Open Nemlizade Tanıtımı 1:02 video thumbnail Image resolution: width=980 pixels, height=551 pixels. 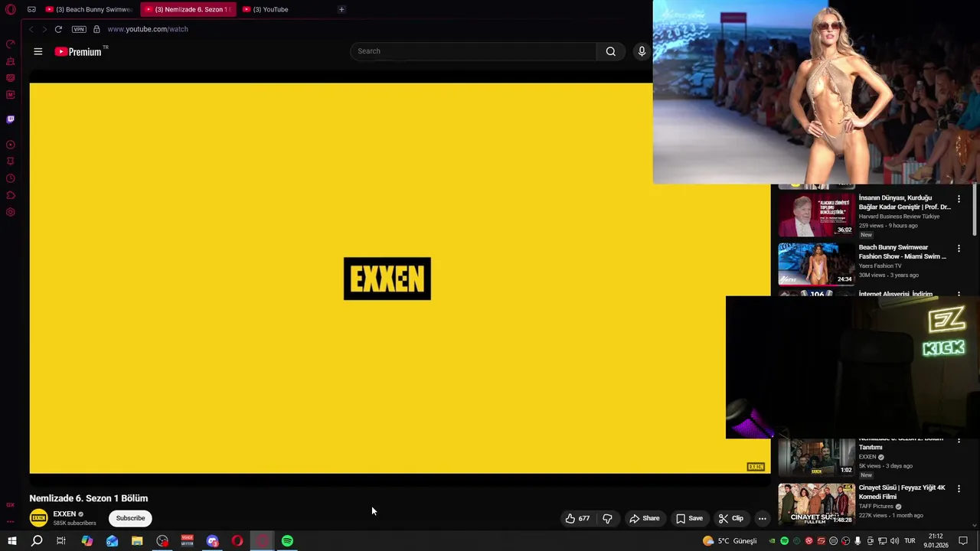(816, 457)
